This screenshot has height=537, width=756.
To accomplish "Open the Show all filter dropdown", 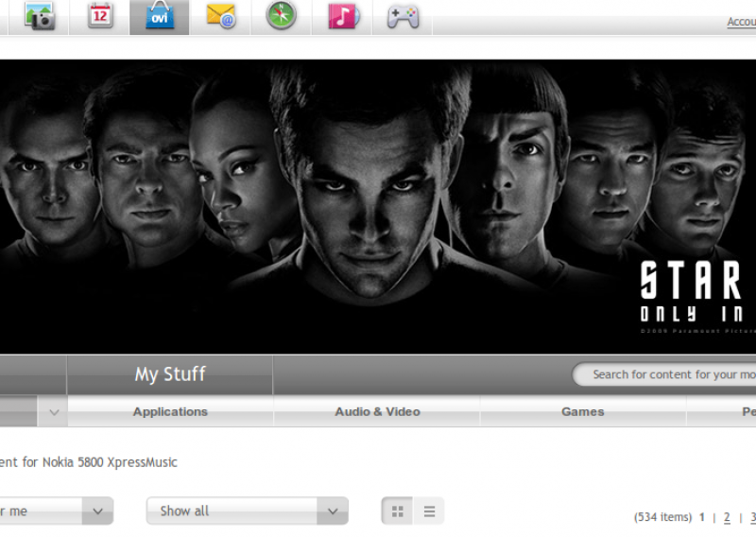I will [x=248, y=511].
